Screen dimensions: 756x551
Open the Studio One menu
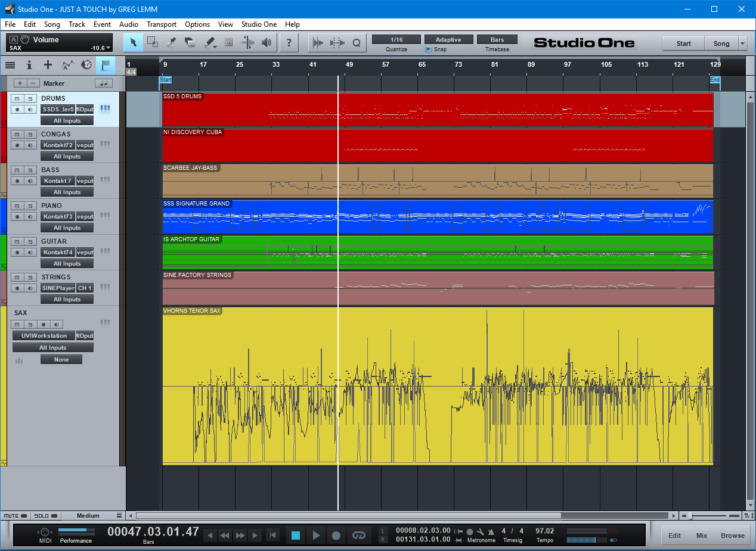259,24
